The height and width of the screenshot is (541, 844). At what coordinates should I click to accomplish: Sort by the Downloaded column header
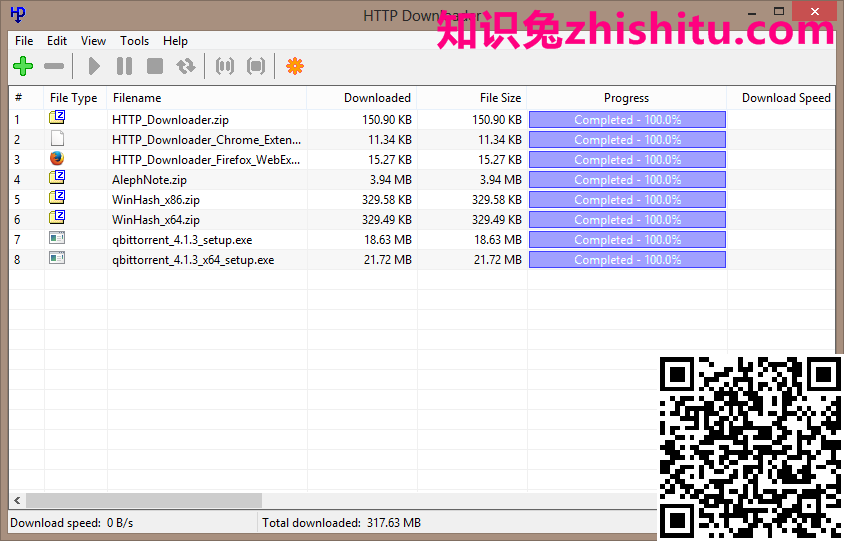coord(362,98)
